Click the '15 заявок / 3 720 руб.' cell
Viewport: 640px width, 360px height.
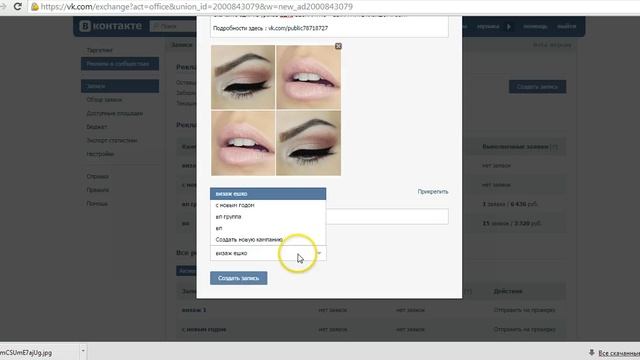tap(512, 223)
